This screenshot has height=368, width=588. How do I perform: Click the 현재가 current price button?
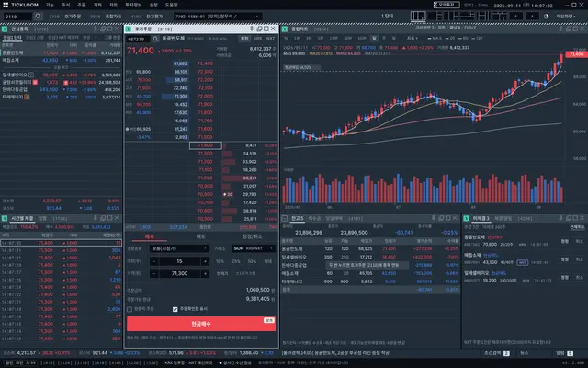coord(222,274)
